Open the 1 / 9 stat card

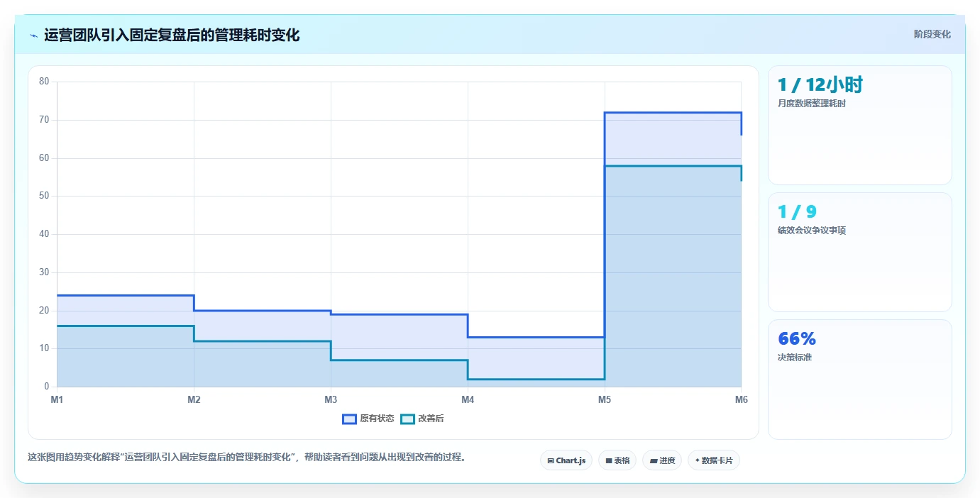point(859,252)
